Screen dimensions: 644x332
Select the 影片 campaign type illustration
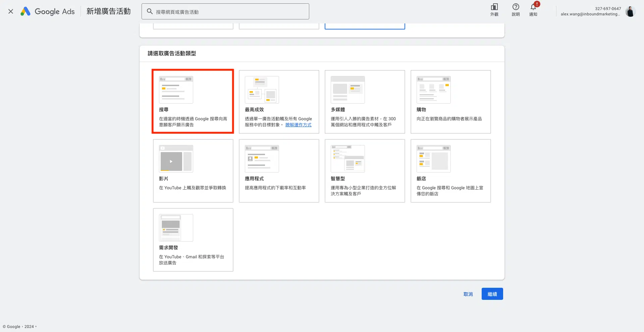click(176, 159)
